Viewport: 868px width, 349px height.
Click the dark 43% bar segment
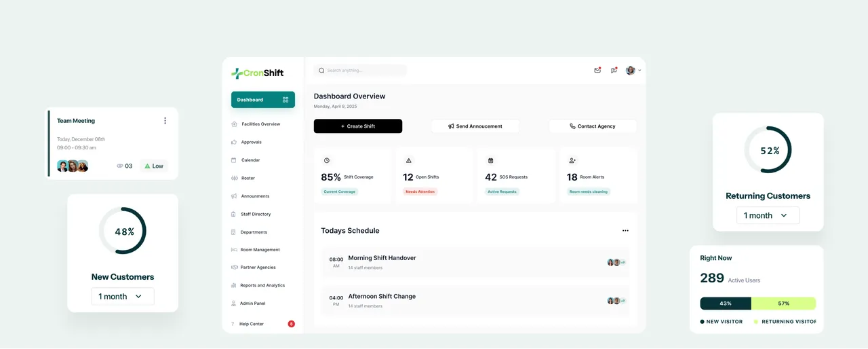pos(726,304)
